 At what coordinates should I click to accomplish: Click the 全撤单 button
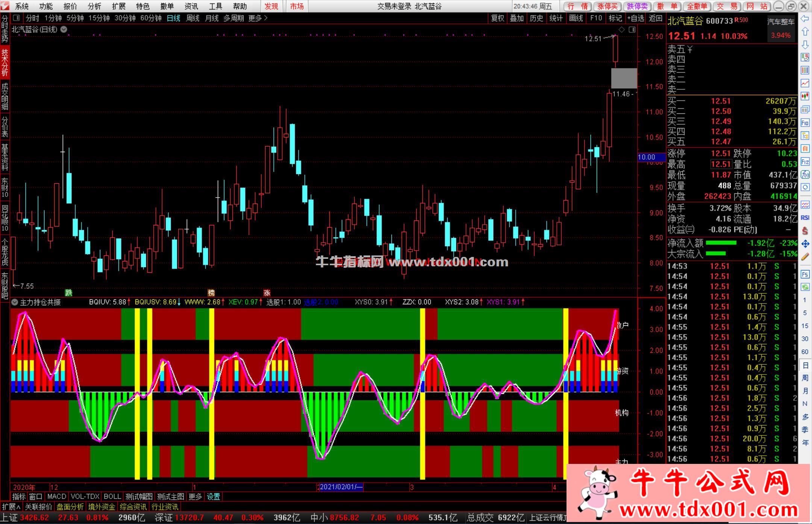[x=697, y=6]
